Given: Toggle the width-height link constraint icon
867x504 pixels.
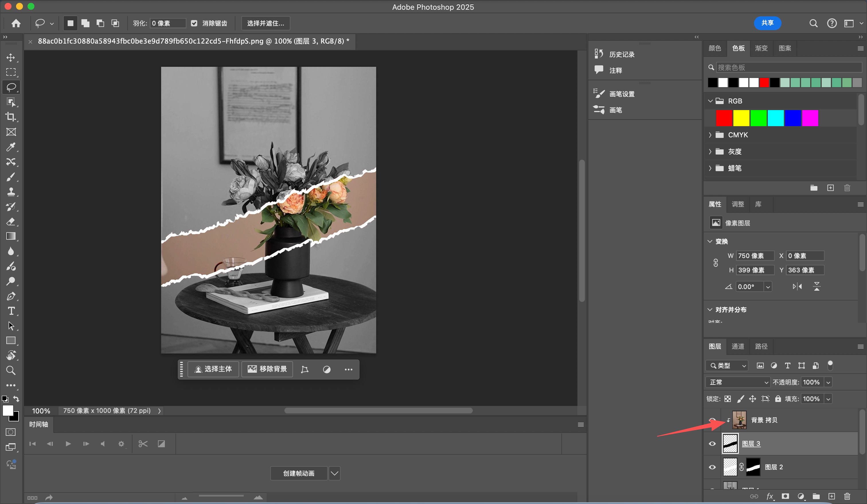Looking at the screenshot, I should (716, 263).
